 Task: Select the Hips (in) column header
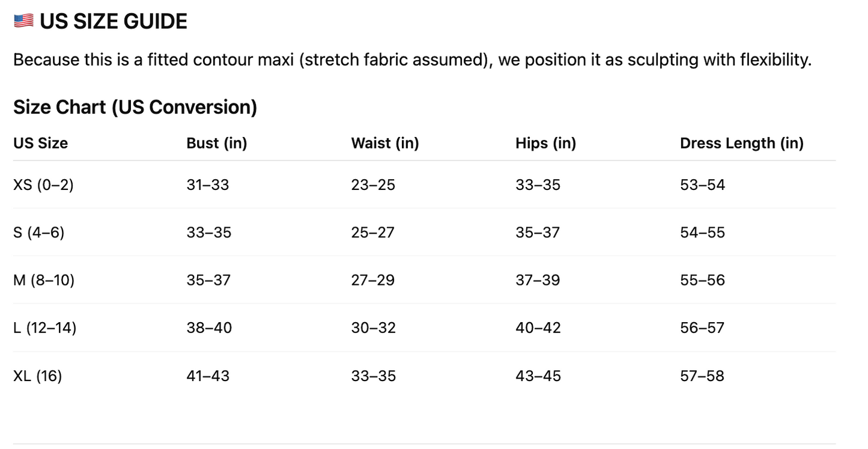pos(545,143)
